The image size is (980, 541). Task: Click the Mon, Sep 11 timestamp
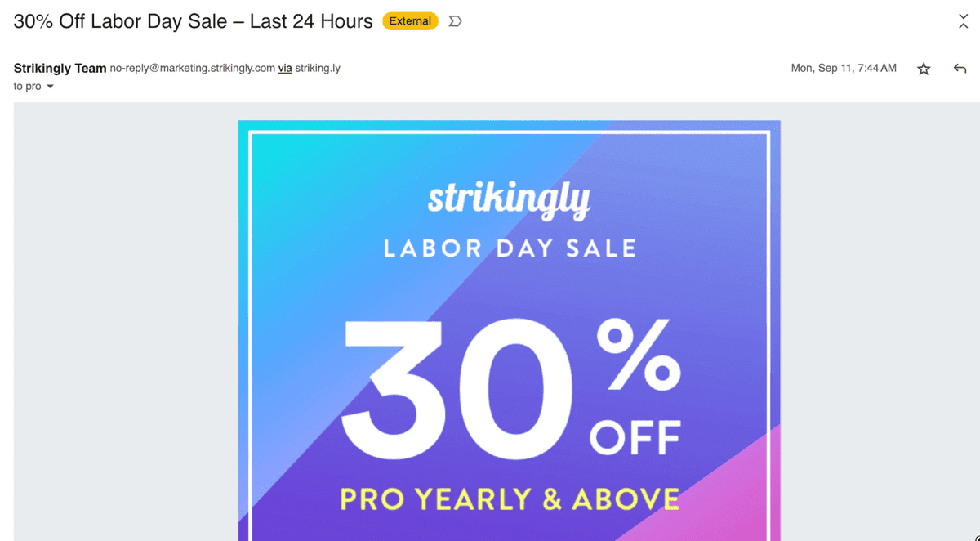(844, 69)
